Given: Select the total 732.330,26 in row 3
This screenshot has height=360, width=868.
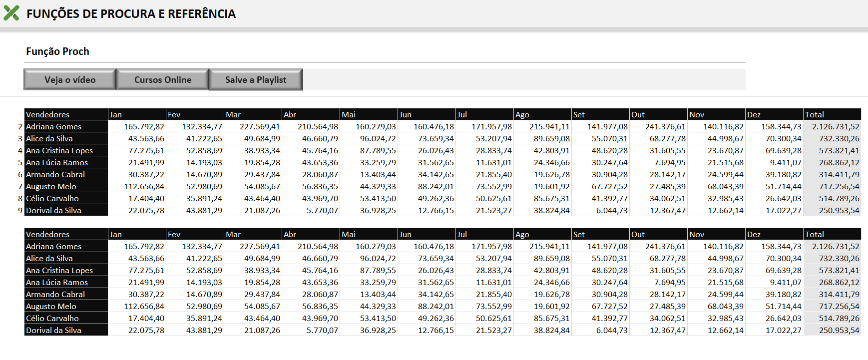Looking at the screenshot, I should click(x=832, y=138).
